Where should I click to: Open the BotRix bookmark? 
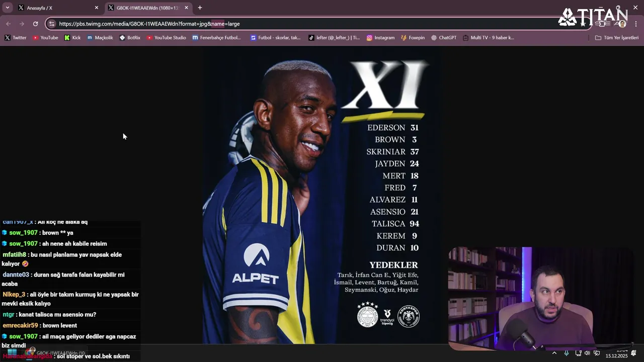pyautogui.click(x=130, y=38)
